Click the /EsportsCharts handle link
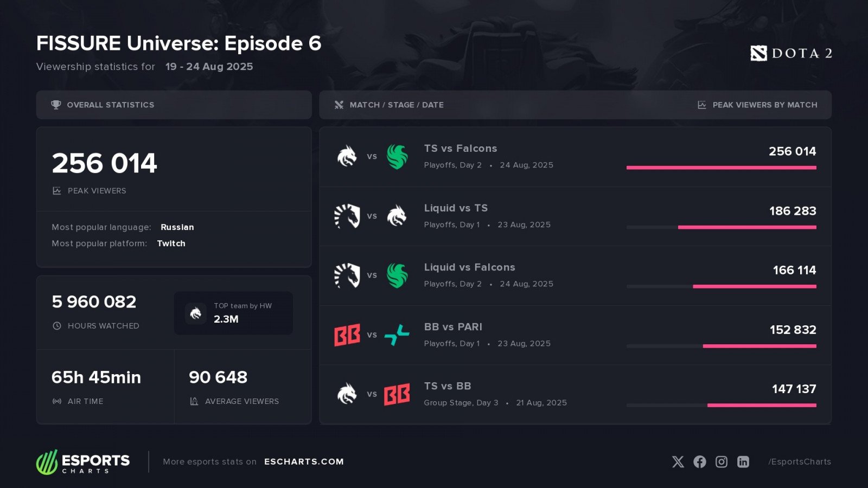Viewport: 868px width, 488px height. pyautogui.click(x=800, y=461)
